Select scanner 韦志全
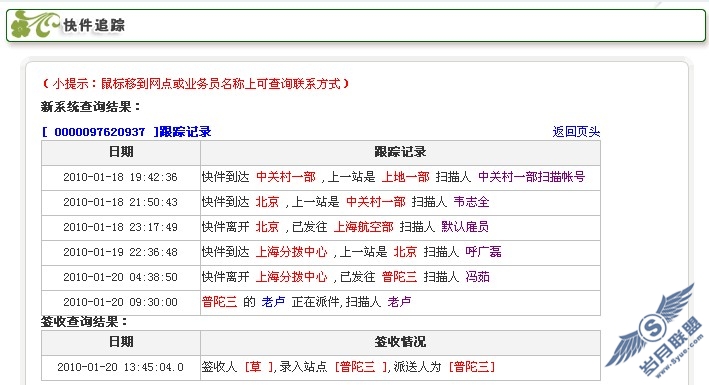709x385 pixels. click(x=472, y=202)
